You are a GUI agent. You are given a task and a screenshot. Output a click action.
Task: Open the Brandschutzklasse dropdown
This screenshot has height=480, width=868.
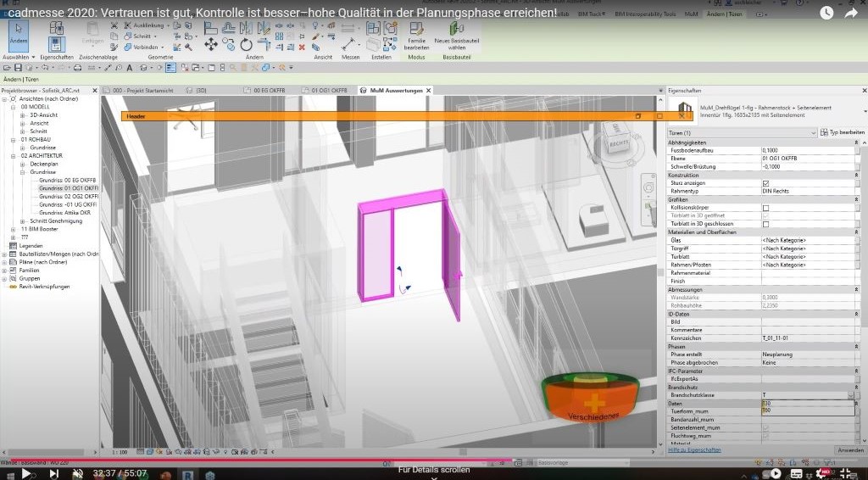click(850, 395)
